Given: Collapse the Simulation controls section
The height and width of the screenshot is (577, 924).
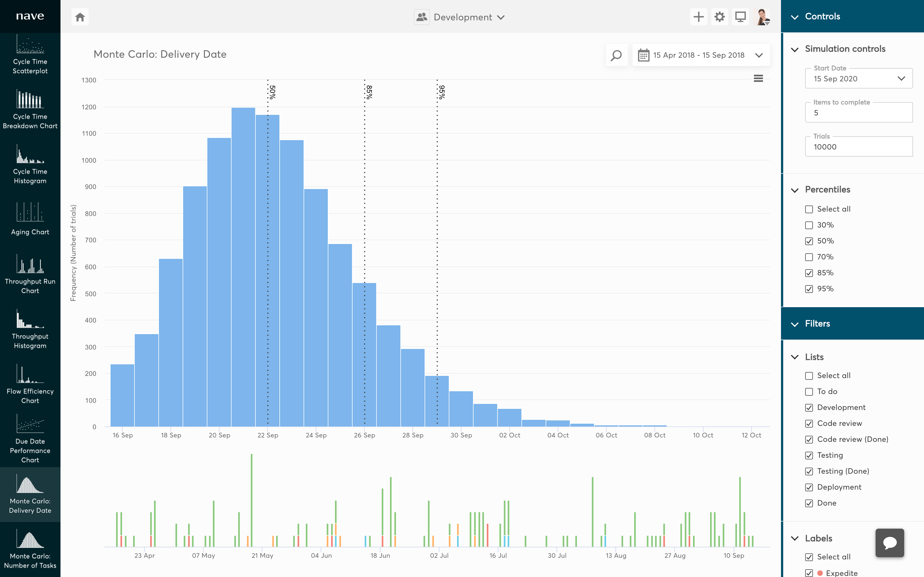Looking at the screenshot, I should [x=795, y=49].
